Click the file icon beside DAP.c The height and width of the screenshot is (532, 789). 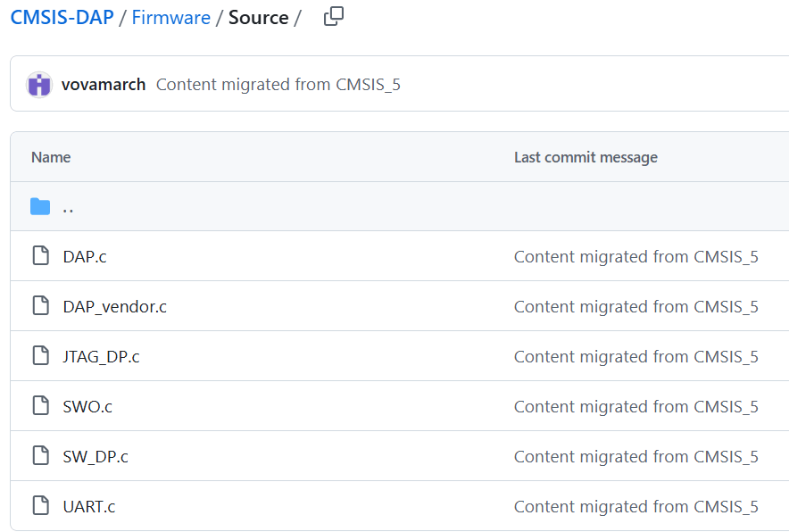pos(40,256)
